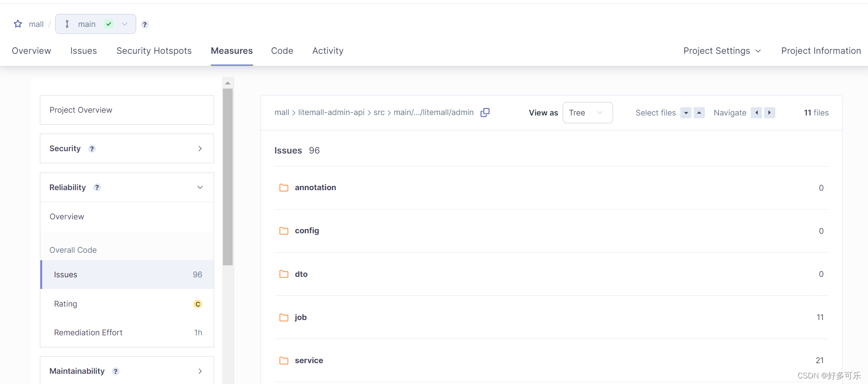The image size is (868, 384).
Task: Collapse the Reliability section
Action: (x=127, y=187)
